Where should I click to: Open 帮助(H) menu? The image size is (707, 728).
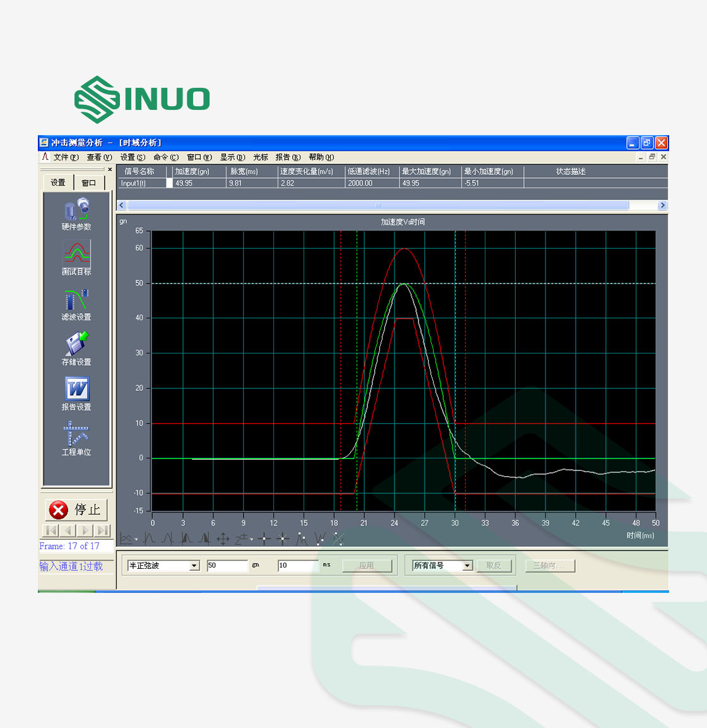[x=321, y=157]
